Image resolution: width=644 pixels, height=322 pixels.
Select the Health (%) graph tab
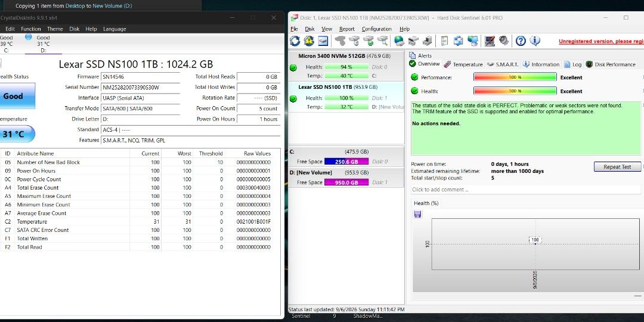[426, 203]
